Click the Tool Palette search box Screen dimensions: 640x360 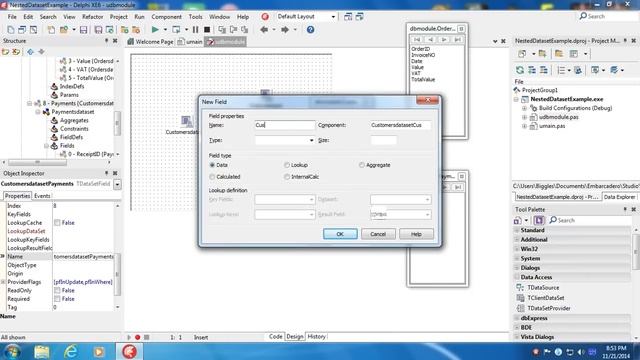tap(590, 220)
